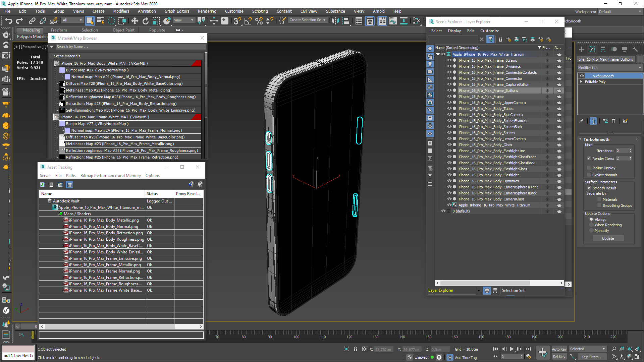This screenshot has height=362, width=644.
Task: Click the Undo arrow icon
Action: 9,21
